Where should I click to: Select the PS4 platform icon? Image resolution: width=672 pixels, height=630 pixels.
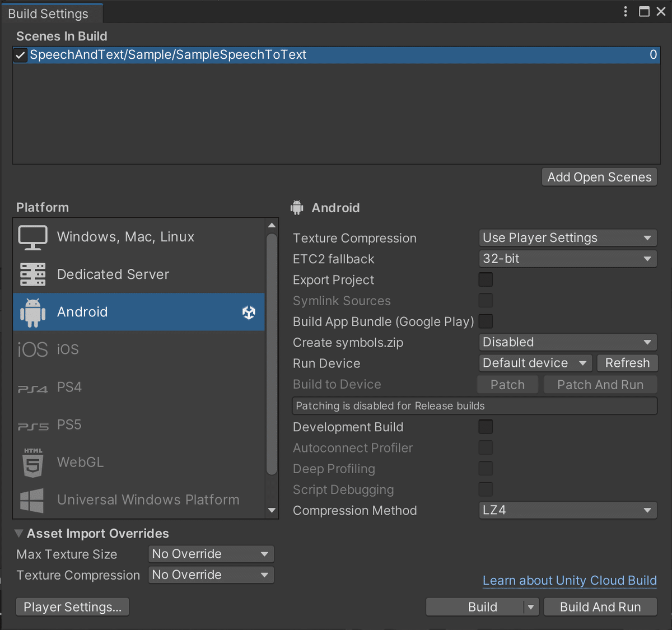click(33, 388)
